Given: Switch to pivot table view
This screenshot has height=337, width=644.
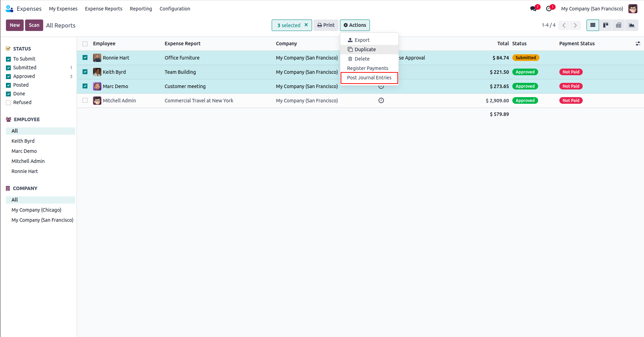Looking at the screenshot, I should pyautogui.click(x=619, y=25).
